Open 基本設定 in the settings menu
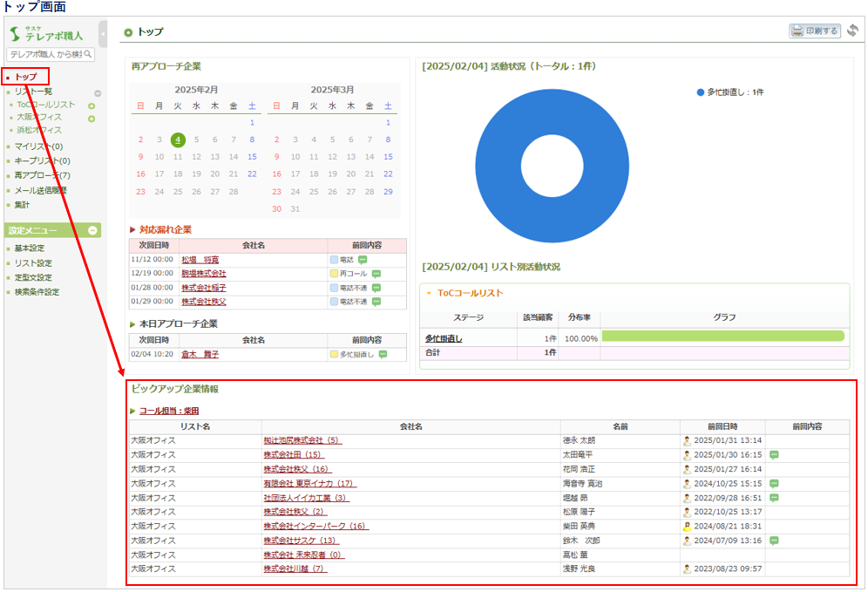Screen dimensions: 868x592 (30, 248)
